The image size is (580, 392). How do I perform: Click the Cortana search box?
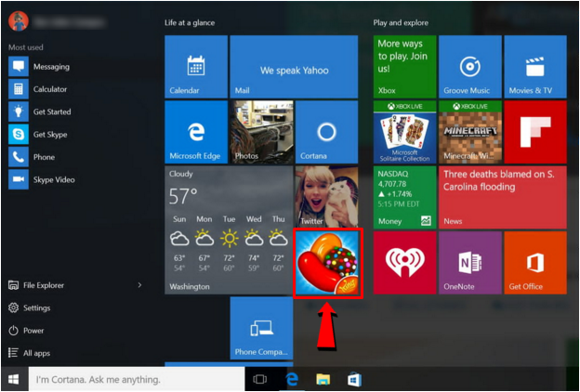(135, 380)
